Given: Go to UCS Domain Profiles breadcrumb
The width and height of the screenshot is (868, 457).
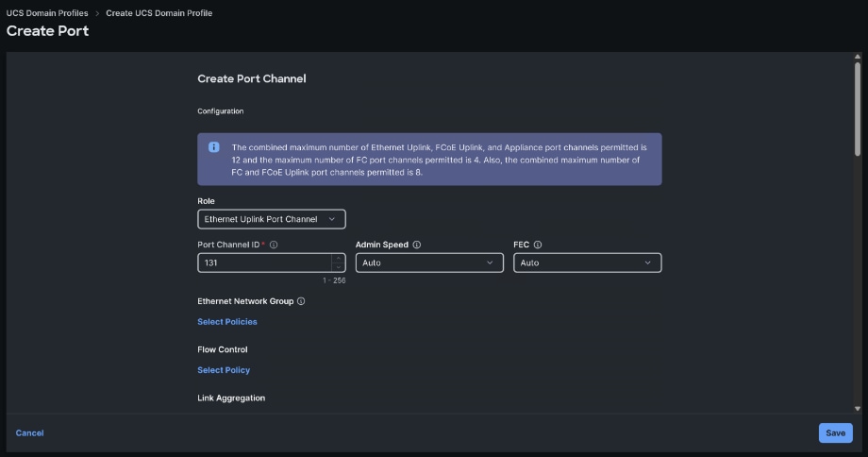Looking at the screenshot, I should tap(47, 12).
